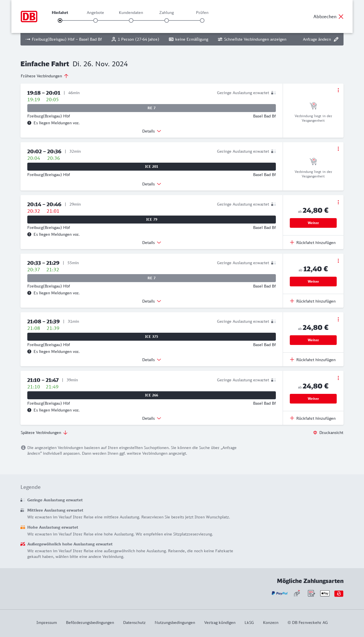Click the PayPal payment icon
364x637 pixels.
pyautogui.click(x=280, y=593)
